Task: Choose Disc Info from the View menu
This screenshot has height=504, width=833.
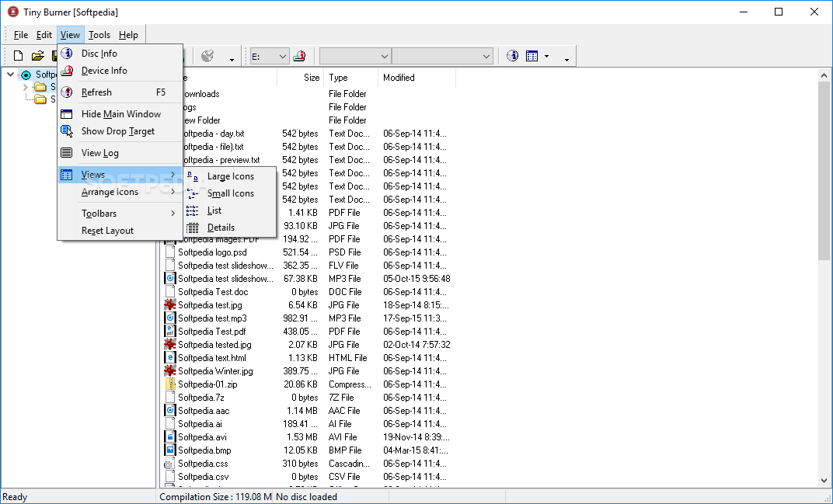Action: pos(120,54)
